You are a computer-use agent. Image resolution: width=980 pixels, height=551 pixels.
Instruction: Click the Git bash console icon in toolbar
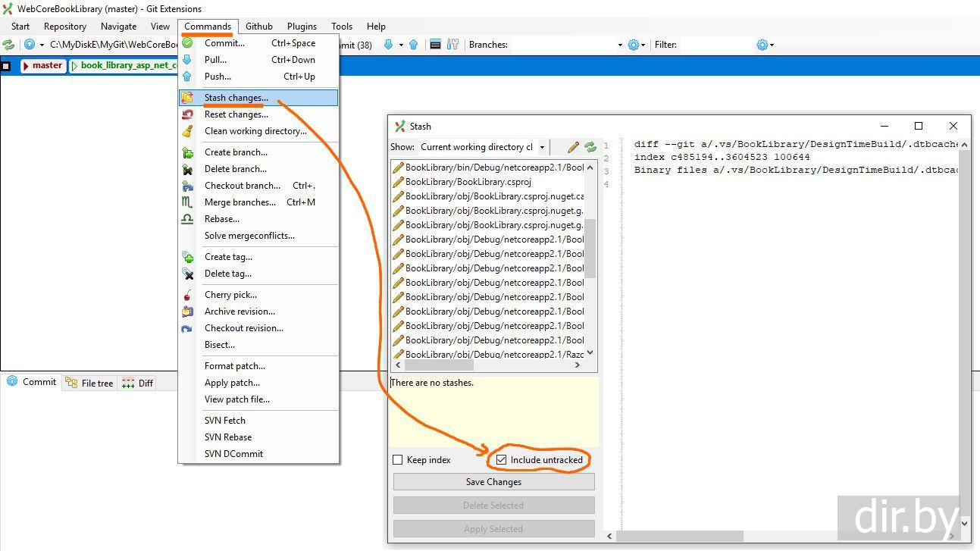[x=435, y=45]
